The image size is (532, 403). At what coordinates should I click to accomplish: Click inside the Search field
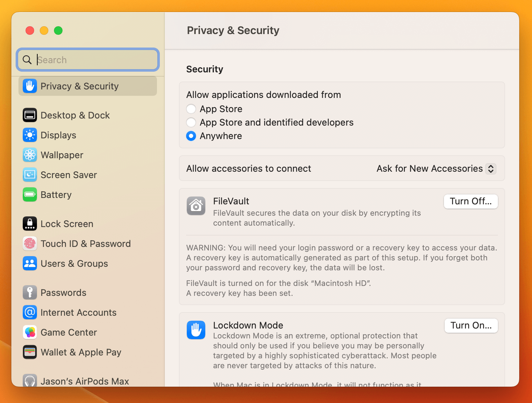87,60
